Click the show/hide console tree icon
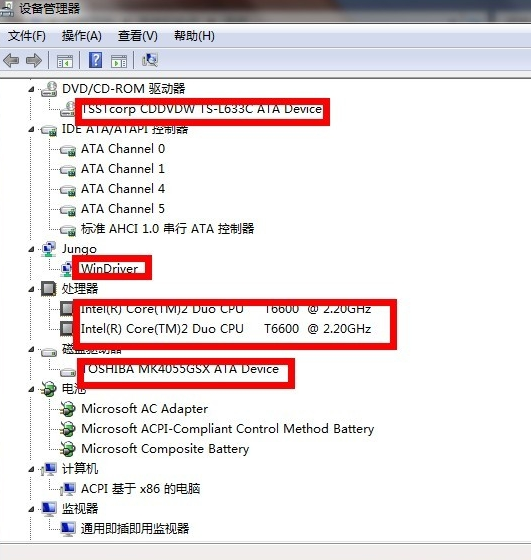 point(65,61)
